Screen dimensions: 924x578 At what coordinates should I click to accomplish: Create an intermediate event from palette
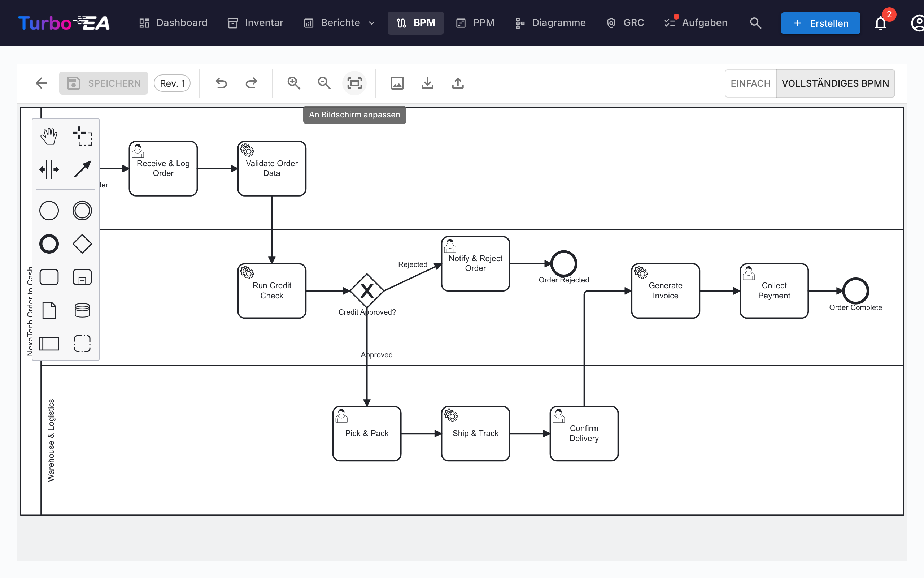(x=82, y=211)
